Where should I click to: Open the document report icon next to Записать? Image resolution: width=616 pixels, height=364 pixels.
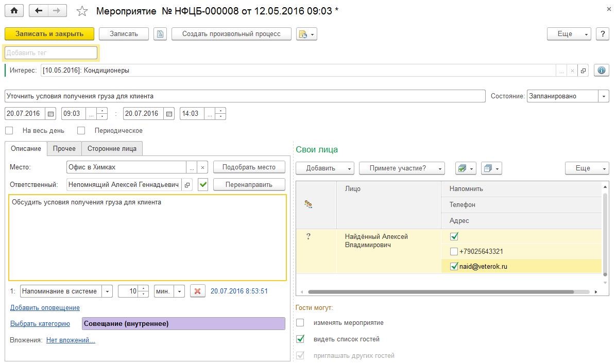pos(160,33)
